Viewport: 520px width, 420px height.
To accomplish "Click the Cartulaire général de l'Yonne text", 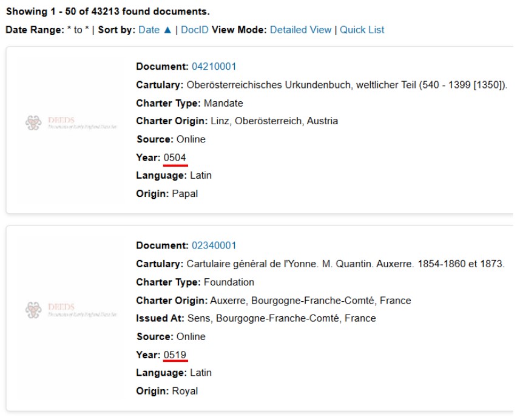I will [x=345, y=264].
